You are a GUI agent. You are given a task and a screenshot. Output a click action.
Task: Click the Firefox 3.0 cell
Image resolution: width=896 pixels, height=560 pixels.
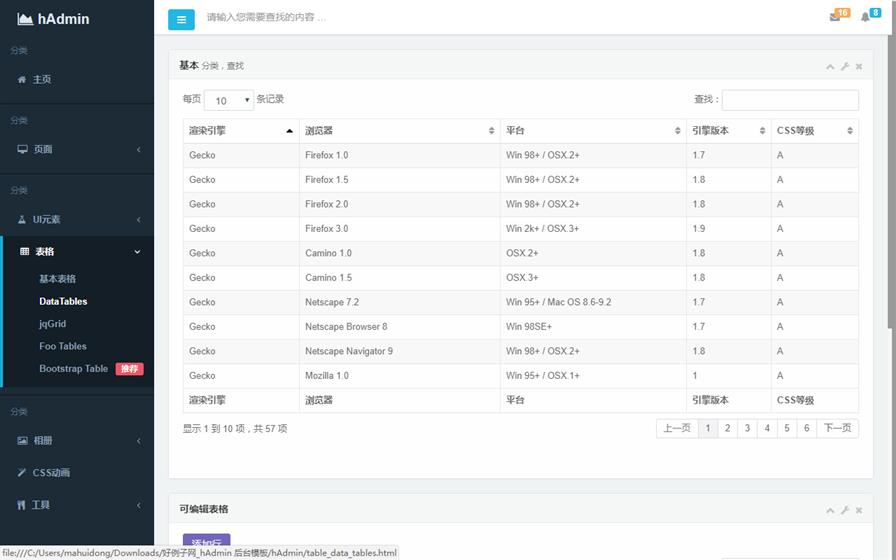coord(399,229)
